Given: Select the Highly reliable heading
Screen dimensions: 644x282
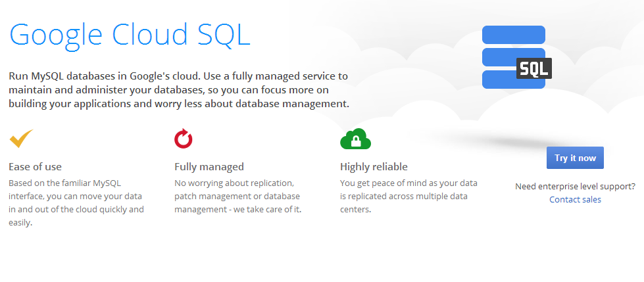Looking at the screenshot, I should pyautogui.click(x=374, y=167).
